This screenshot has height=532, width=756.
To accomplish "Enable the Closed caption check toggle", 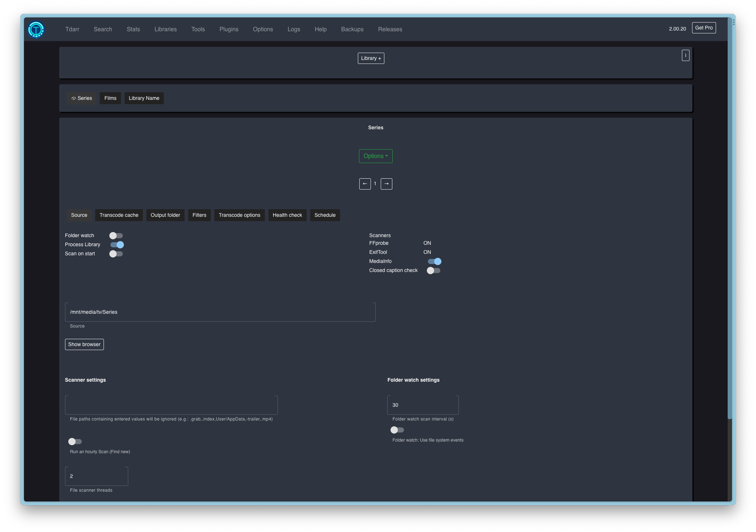I will [433, 271].
